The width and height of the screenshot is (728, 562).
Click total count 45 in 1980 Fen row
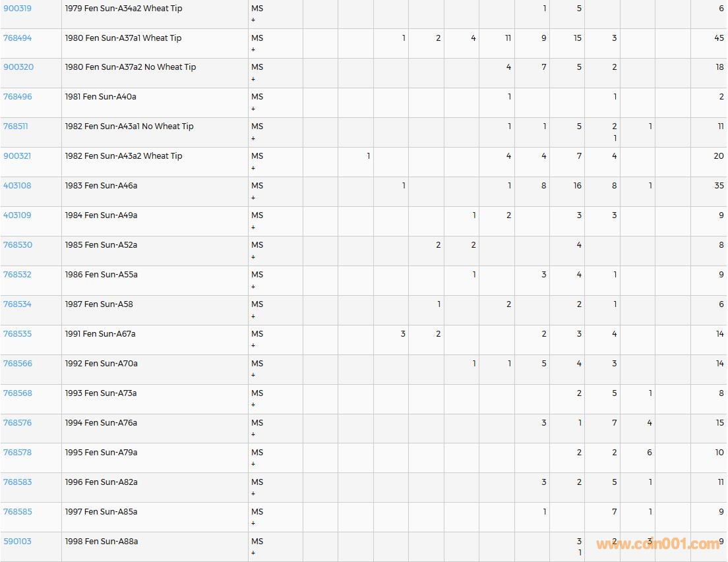click(x=718, y=38)
